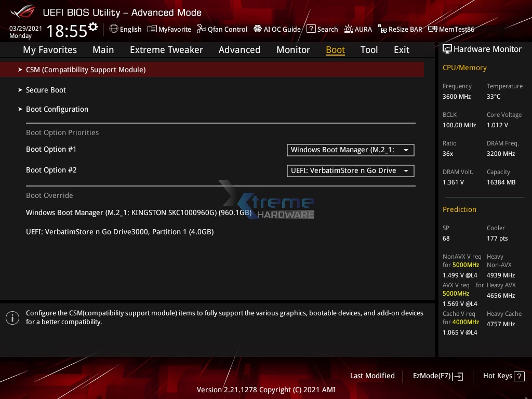Open the Secure Boot submenu
Screen dimensions: 532x399
46,90
